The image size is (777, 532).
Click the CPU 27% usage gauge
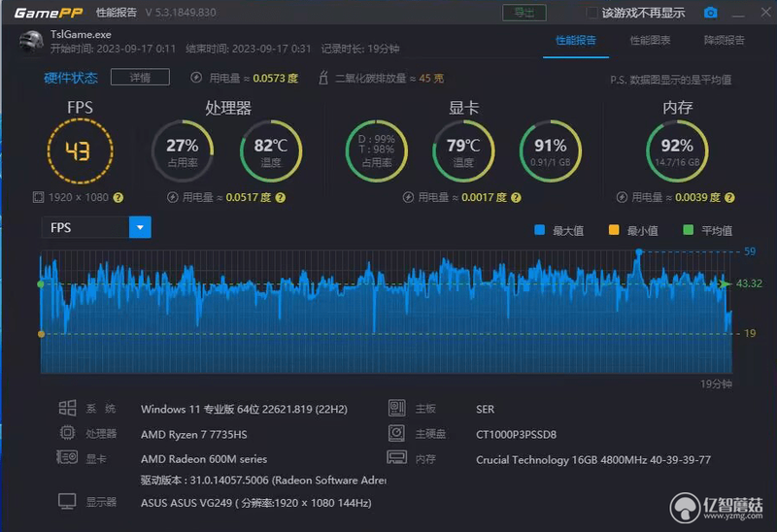183,151
